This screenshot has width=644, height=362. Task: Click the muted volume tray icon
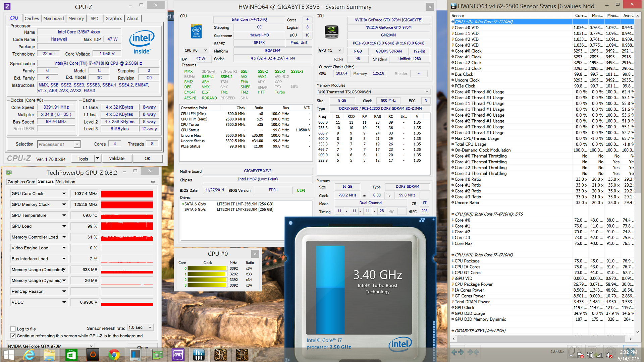tap(609, 355)
